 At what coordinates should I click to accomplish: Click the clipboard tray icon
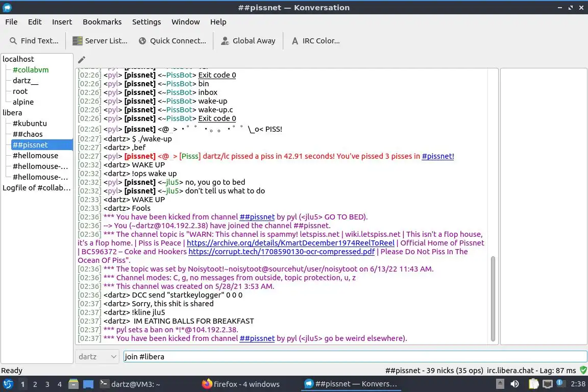(x=533, y=384)
